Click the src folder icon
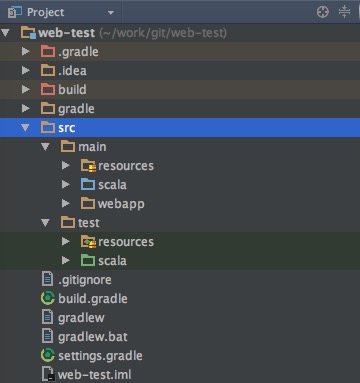Viewport: 360px width, 383px height. [x=48, y=127]
